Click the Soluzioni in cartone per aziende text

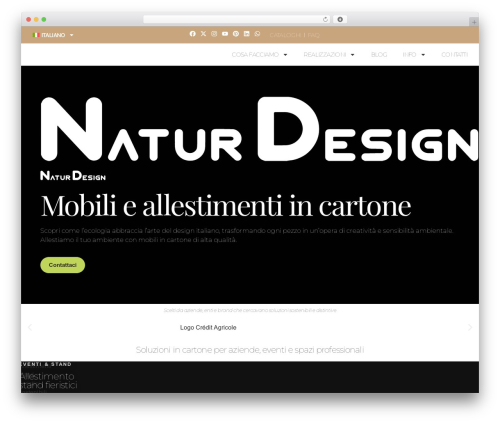(250, 350)
